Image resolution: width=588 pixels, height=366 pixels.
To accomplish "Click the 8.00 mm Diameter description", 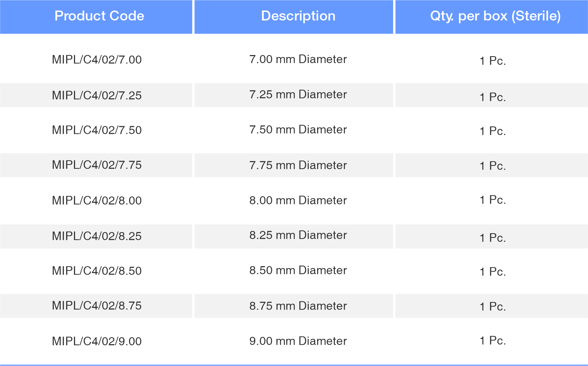I will pyautogui.click(x=298, y=200).
